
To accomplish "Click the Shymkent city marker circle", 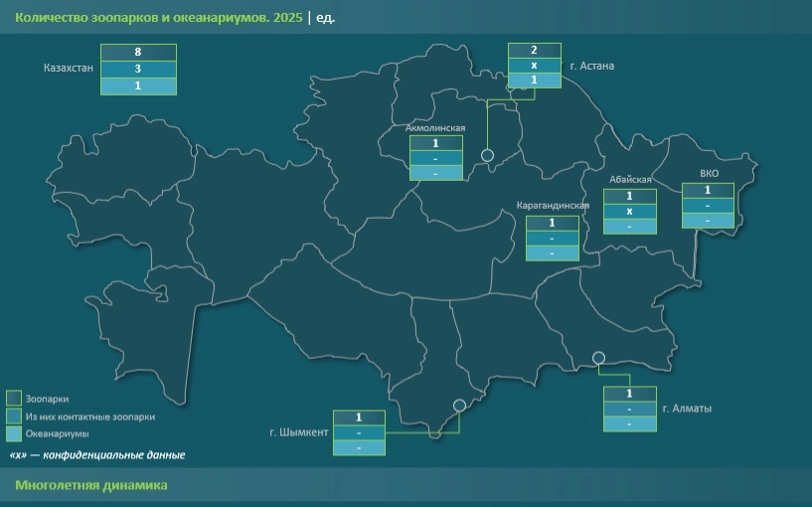I will coord(459,405).
